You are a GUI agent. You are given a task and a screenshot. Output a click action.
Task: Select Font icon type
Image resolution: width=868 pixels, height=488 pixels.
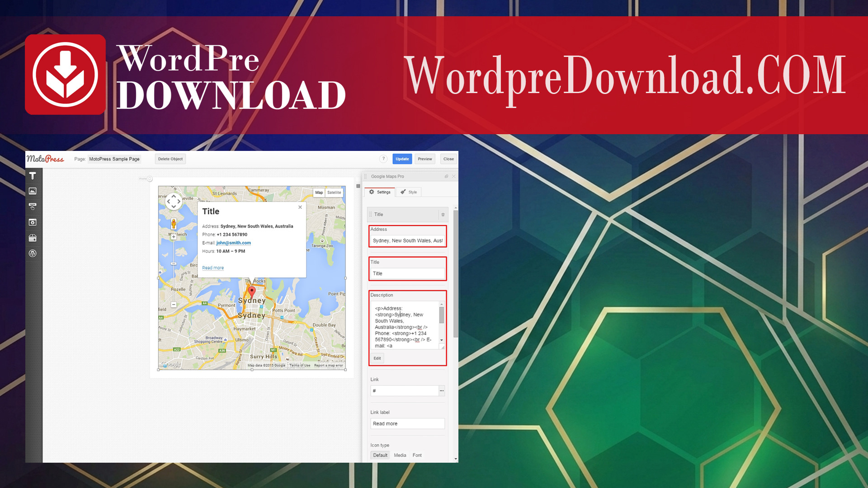(417, 455)
